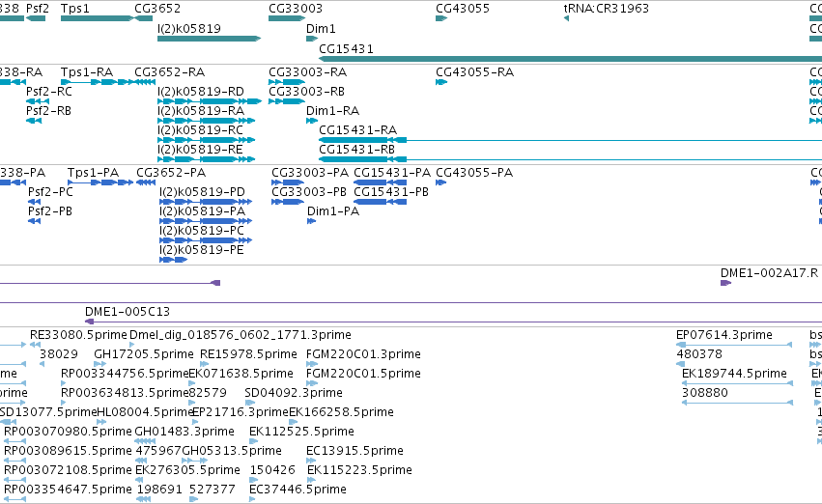Select EST RP003344756.5prime label
This screenshot has height=504, width=822.
point(125,374)
